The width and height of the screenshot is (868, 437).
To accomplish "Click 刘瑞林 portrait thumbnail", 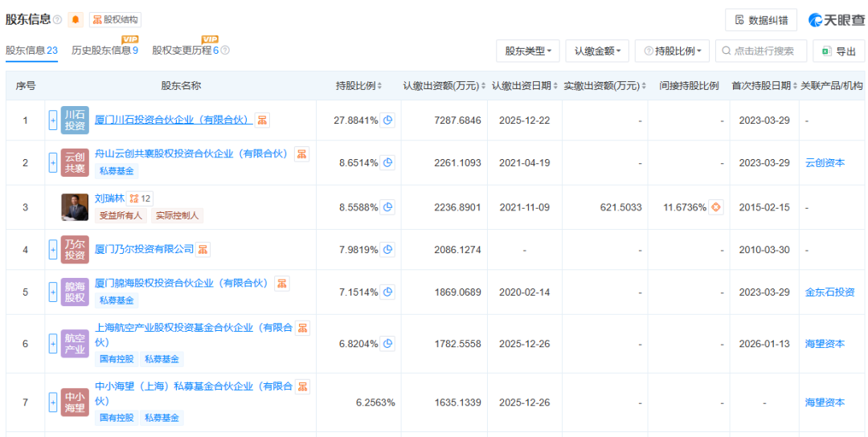I will pos(75,207).
